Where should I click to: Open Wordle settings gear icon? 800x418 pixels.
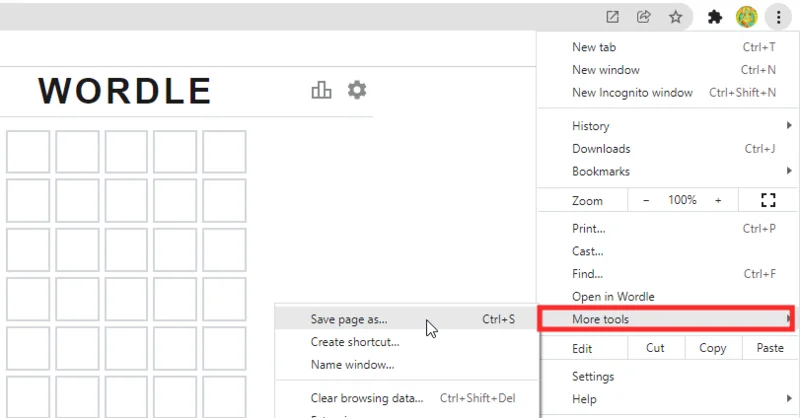pyautogui.click(x=357, y=90)
